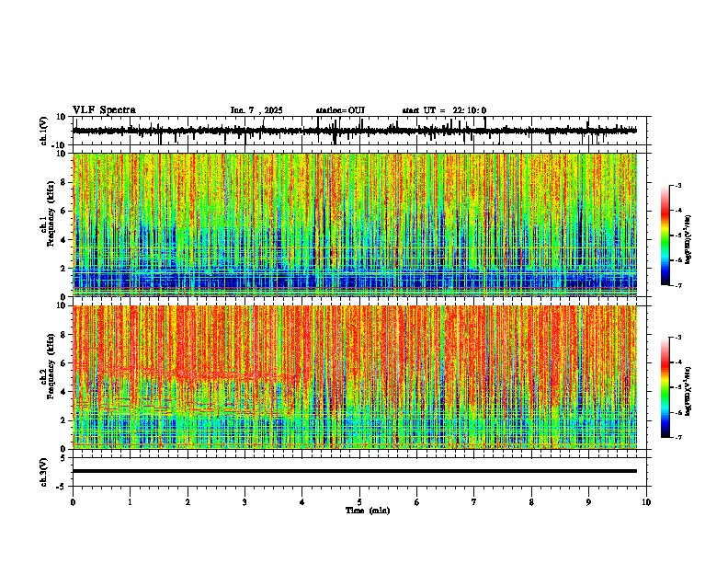Click the ch.2 colorbar log(PSD) label
This screenshot has width=728, height=563.
click(x=688, y=391)
